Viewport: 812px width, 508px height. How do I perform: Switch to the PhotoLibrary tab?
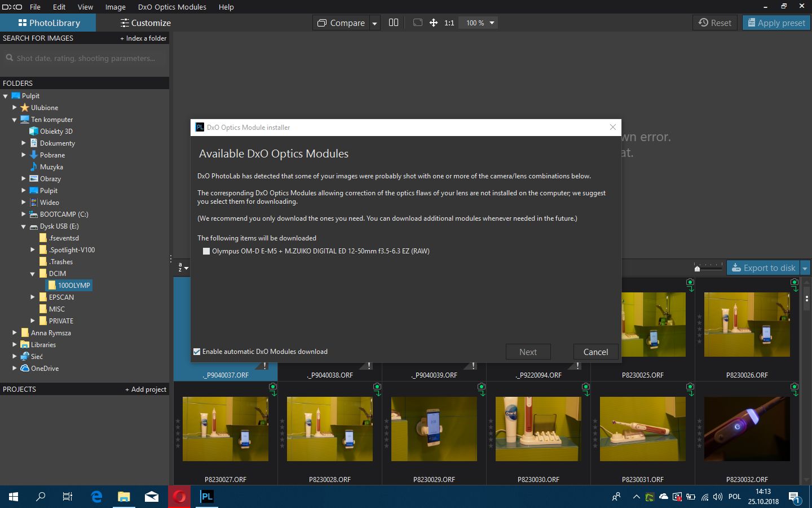48,23
